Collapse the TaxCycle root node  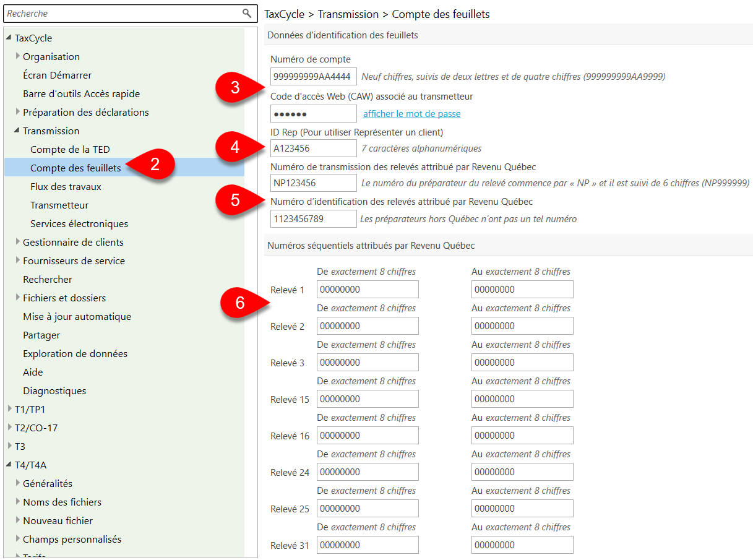9,38
